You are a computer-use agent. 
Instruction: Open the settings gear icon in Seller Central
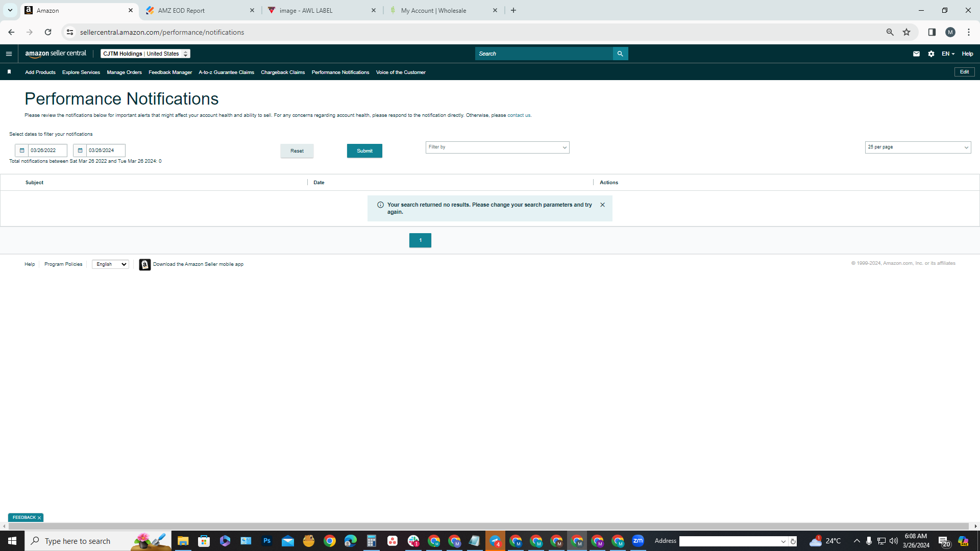pos(931,54)
